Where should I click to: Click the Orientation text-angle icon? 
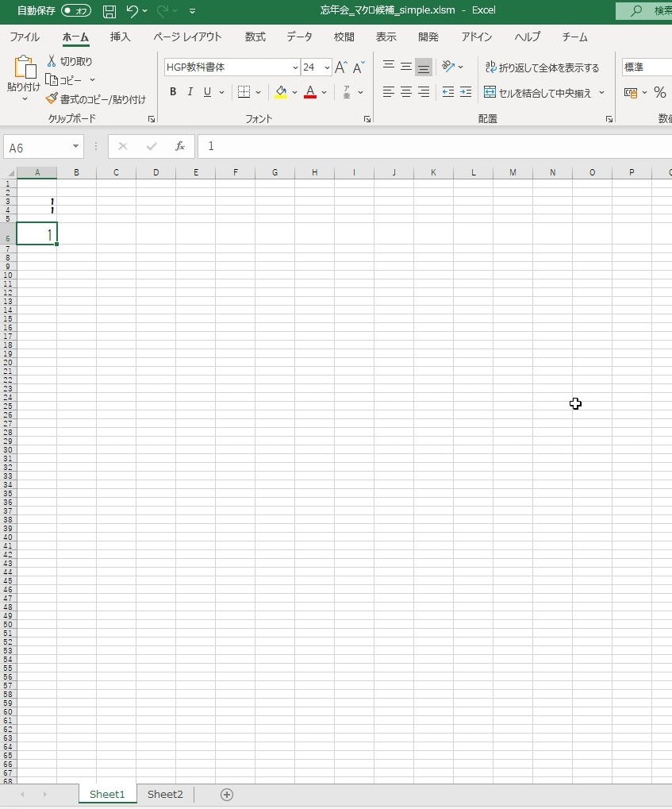tap(448, 67)
